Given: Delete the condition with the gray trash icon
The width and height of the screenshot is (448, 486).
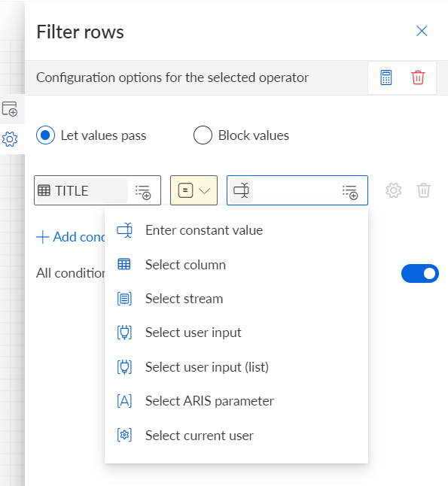Looking at the screenshot, I should coord(423,190).
